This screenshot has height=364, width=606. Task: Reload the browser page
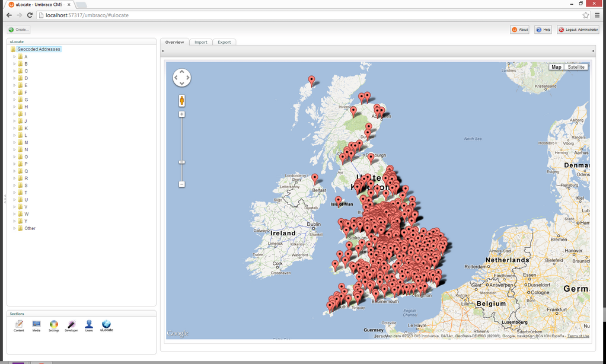(30, 15)
